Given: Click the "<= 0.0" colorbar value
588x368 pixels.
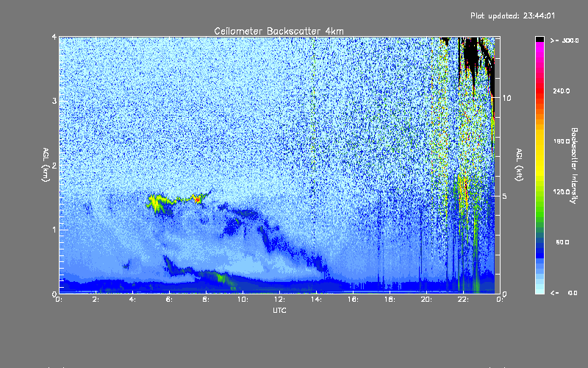Looking at the screenshot, I should (x=564, y=292).
